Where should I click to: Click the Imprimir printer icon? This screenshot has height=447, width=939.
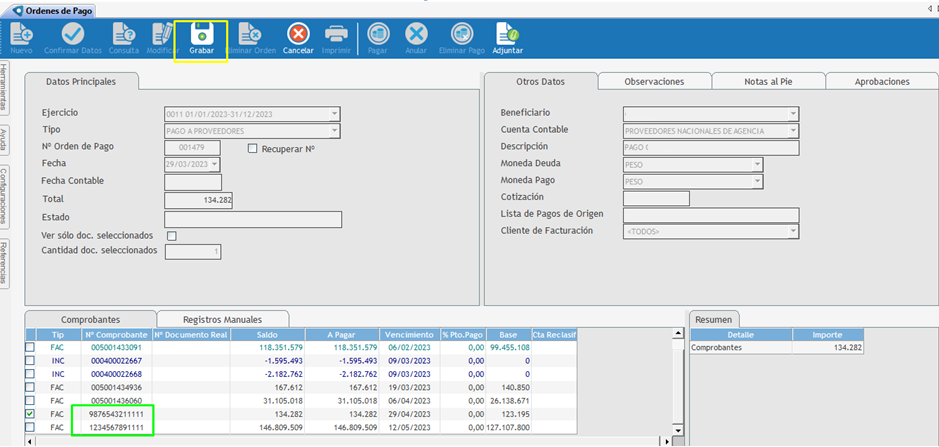pyautogui.click(x=336, y=33)
